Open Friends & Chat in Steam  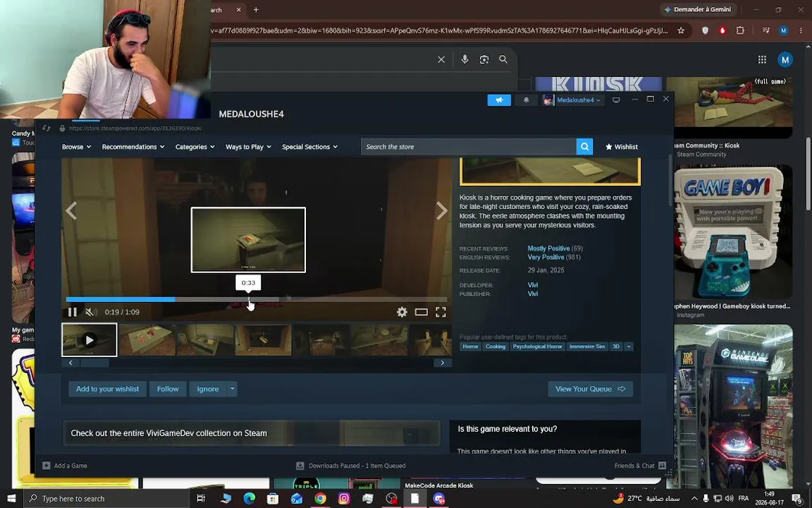(640, 466)
